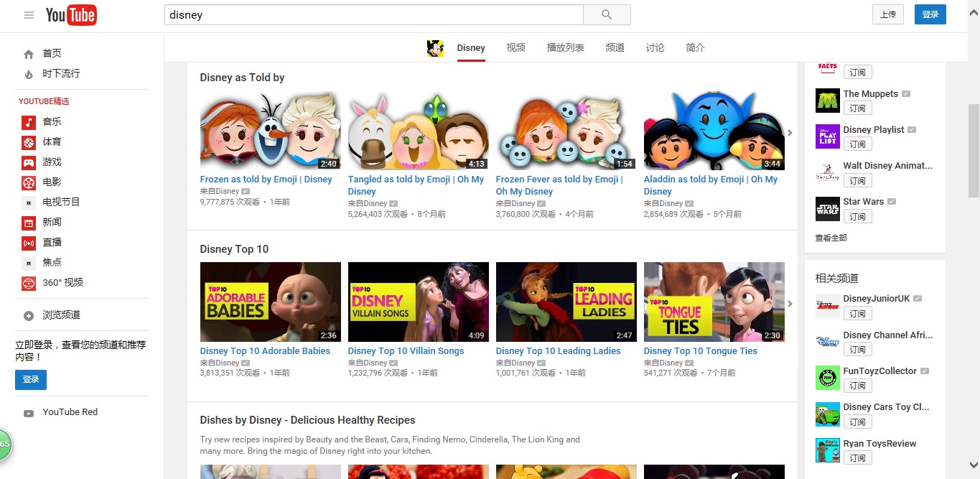980x479 pixels.
Task: Click the green 65 badge
Action: tap(4, 444)
